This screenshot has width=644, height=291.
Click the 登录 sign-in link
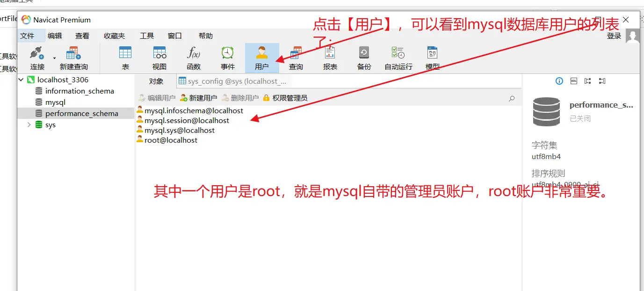[x=614, y=36]
